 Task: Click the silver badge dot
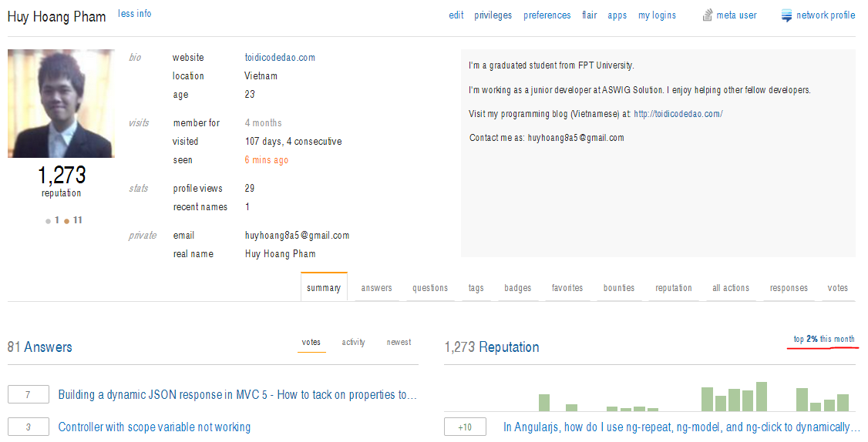tap(48, 221)
